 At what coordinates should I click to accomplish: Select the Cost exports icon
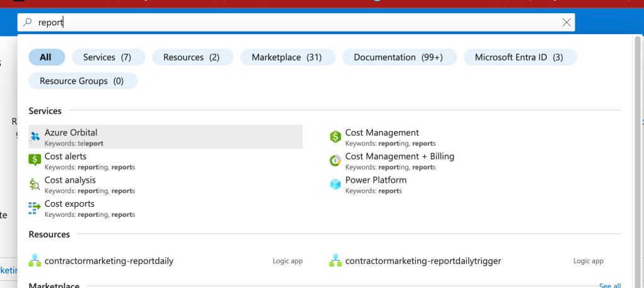35,208
